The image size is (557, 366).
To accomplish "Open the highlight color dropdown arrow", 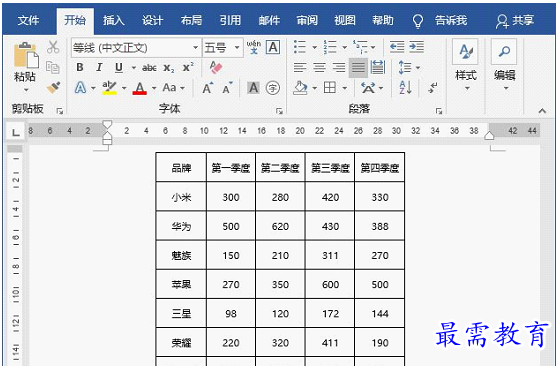I will tap(124, 88).
